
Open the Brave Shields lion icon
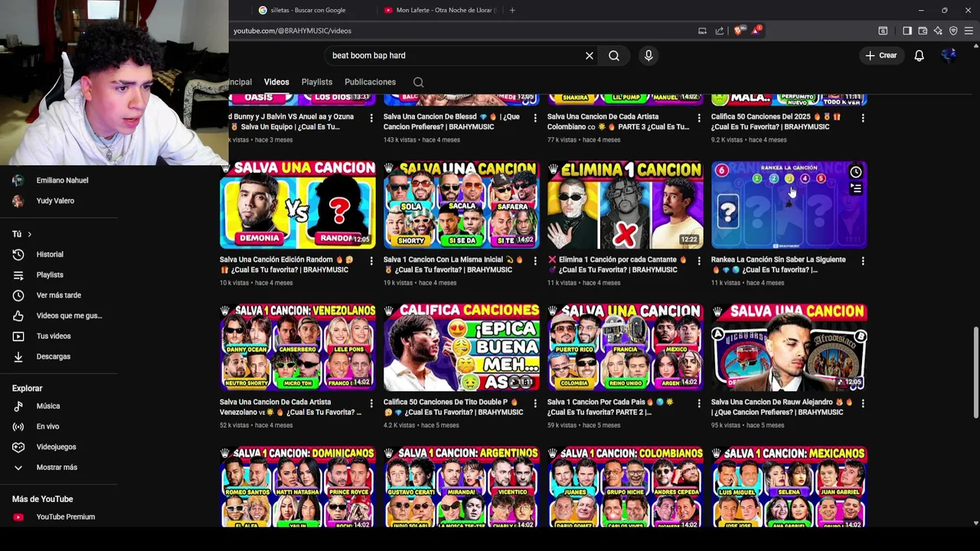(x=738, y=31)
